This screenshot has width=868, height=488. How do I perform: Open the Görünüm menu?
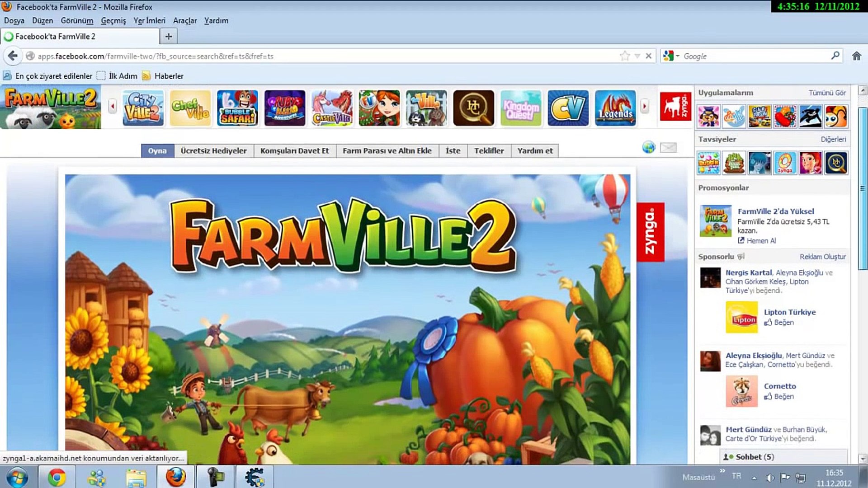[x=77, y=21]
